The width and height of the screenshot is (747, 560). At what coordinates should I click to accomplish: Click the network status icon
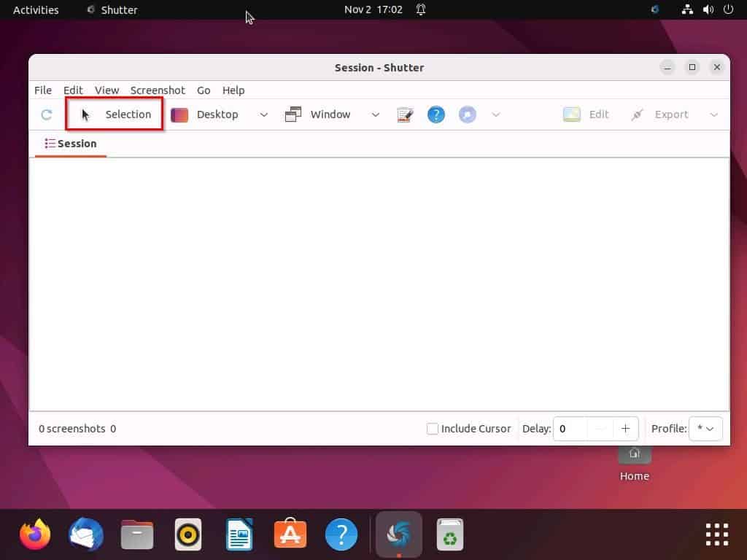[687, 9]
